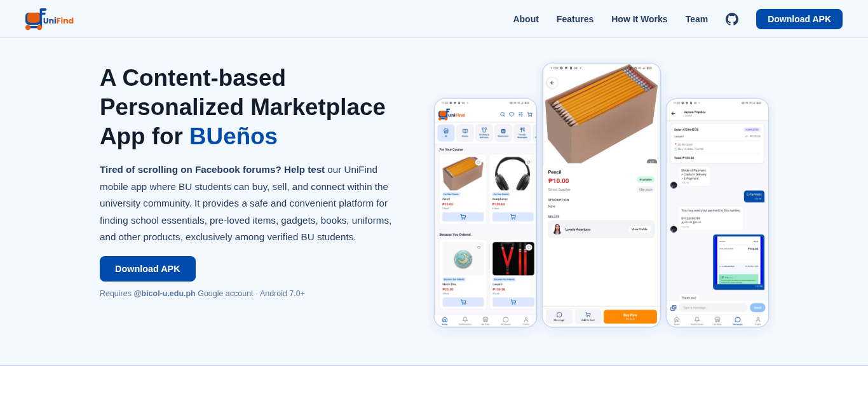The image size is (868, 401).
Task: Open the GitHub icon link in the navbar
Action: click(x=732, y=19)
